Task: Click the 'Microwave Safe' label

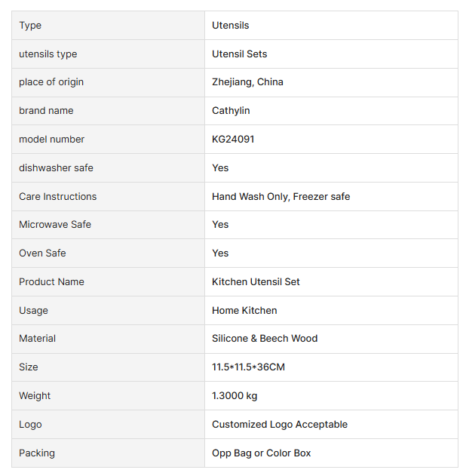Action: click(55, 225)
